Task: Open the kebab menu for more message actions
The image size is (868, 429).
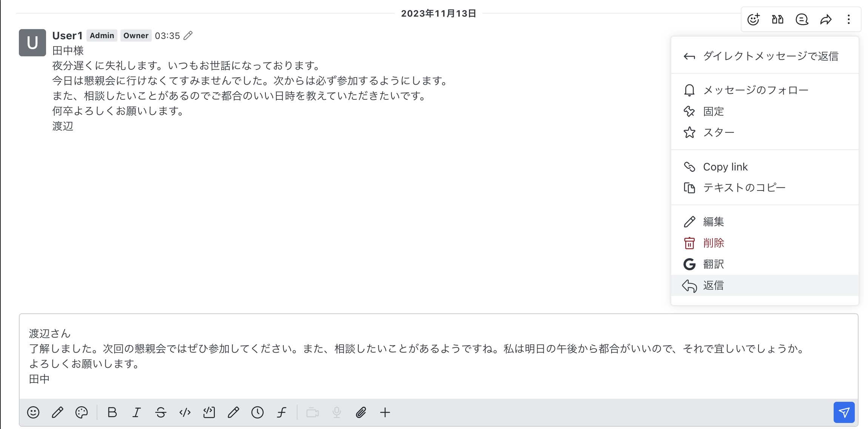Action: point(848,19)
